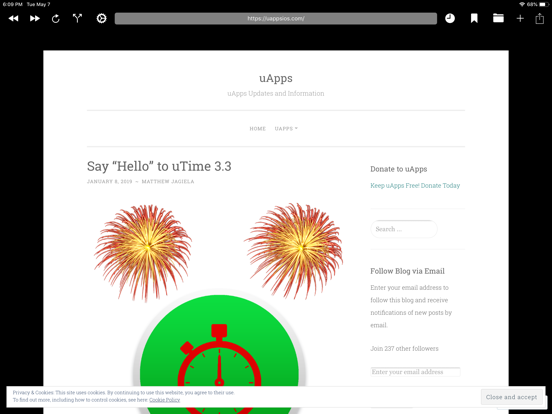The width and height of the screenshot is (552, 414).
Task: Click the 'Follow Blog via Email' heading
Action: point(407,271)
